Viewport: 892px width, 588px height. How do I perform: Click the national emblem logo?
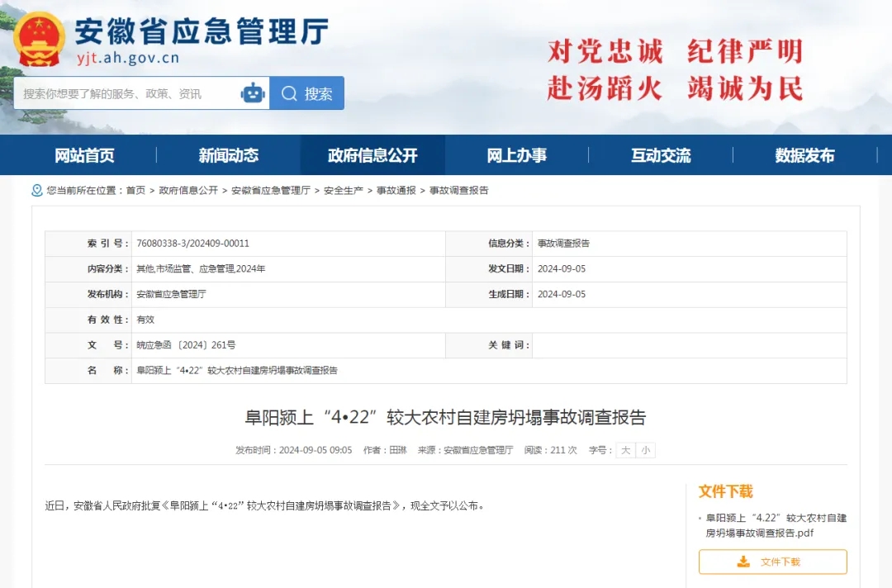[40, 40]
